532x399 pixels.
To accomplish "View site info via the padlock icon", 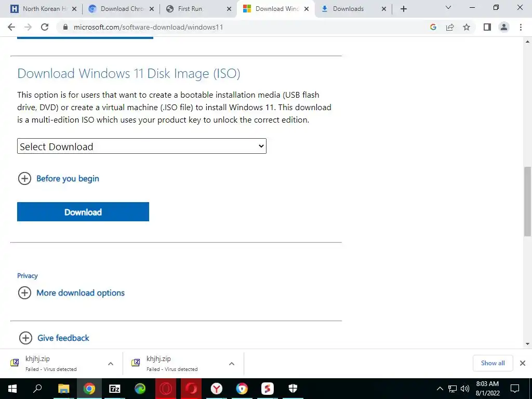I will point(65,27).
